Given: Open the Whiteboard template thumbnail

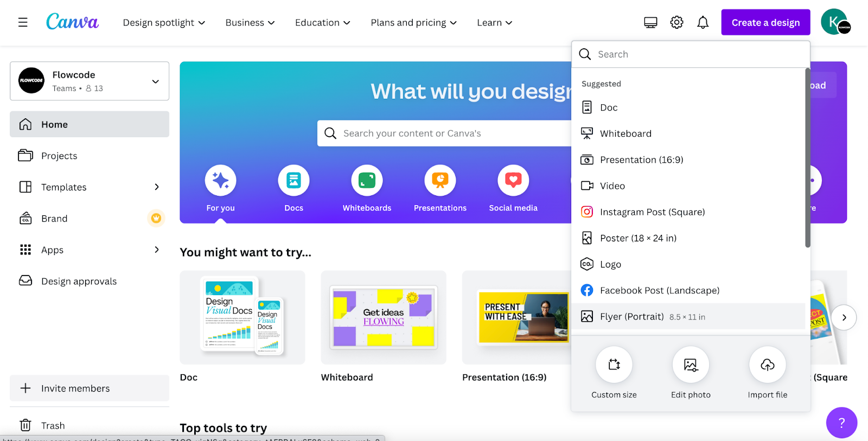Looking at the screenshot, I should [x=384, y=317].
